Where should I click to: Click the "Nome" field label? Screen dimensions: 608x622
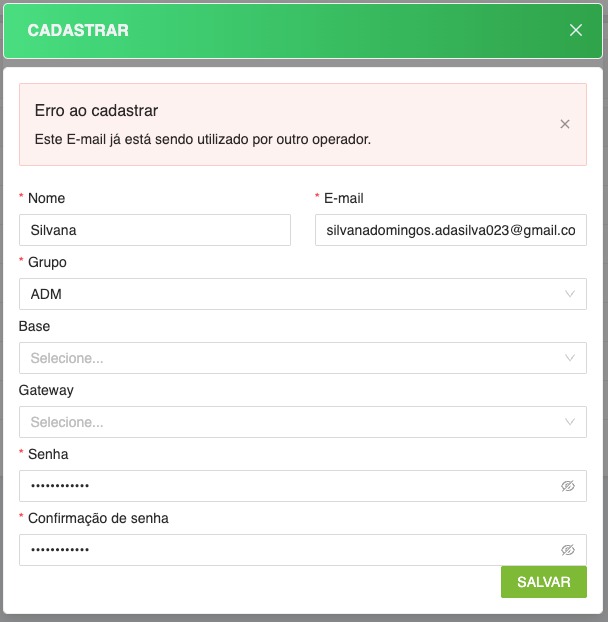point(46,198)
